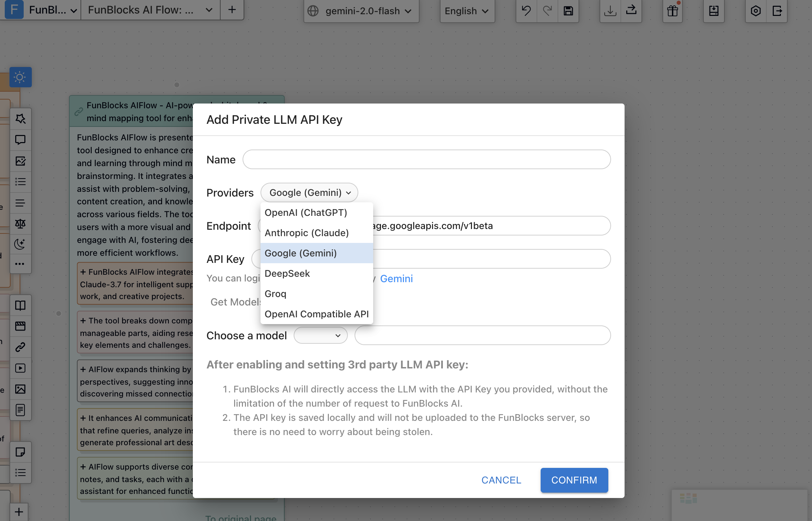Save the flow with the Save icon
Screen dimensions: 812x521
tap(568, 11)
